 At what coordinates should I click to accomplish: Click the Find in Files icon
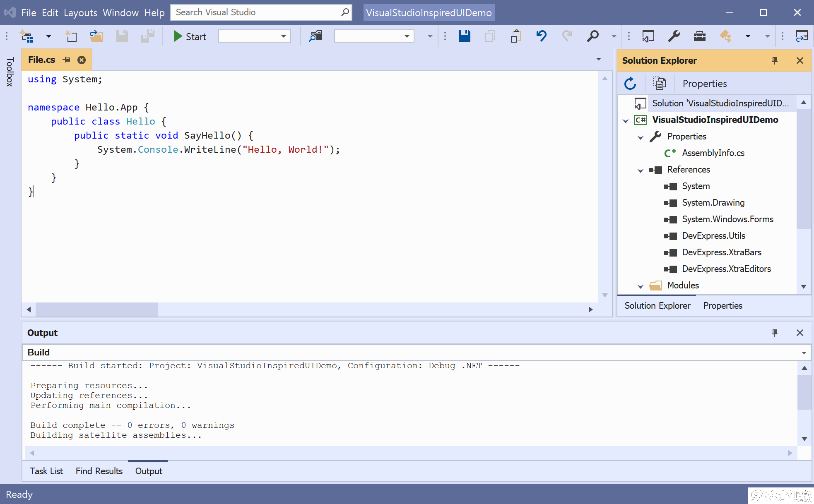click(x=315, y=36)
